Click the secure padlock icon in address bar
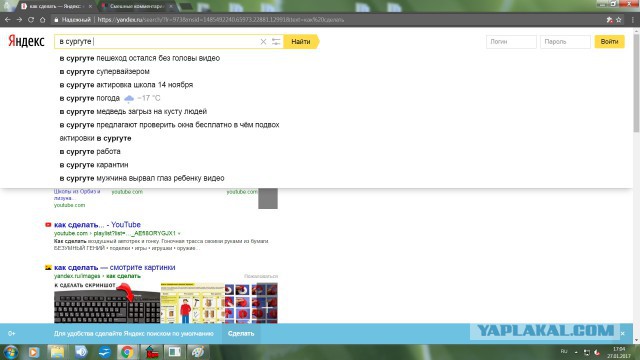 (x=56, y=20)
